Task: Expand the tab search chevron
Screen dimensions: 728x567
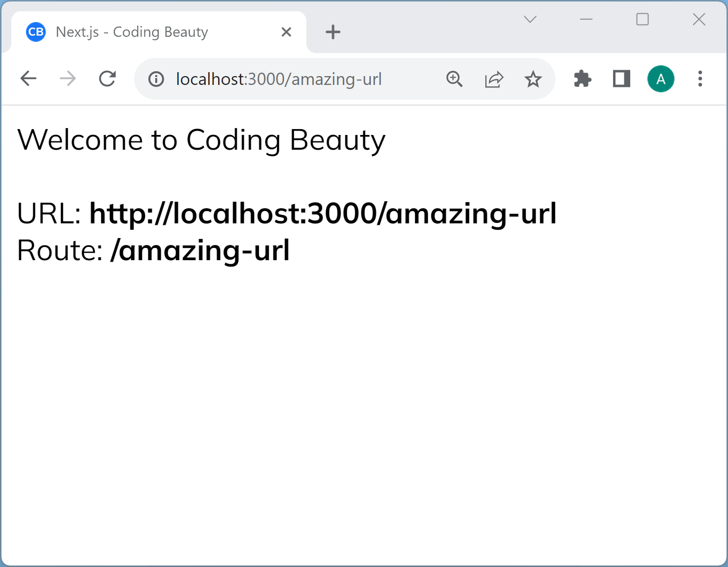Action: (x=530, y=19)
